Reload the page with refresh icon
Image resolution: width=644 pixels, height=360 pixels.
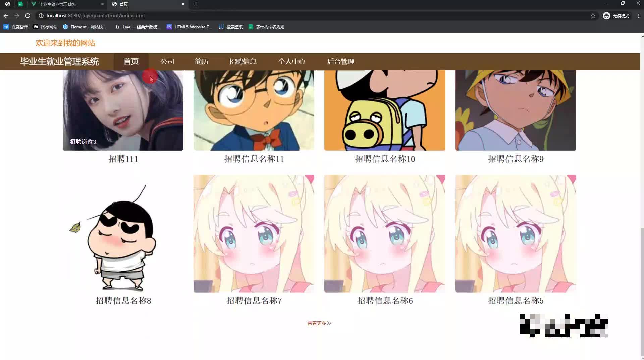click(28, 16)
